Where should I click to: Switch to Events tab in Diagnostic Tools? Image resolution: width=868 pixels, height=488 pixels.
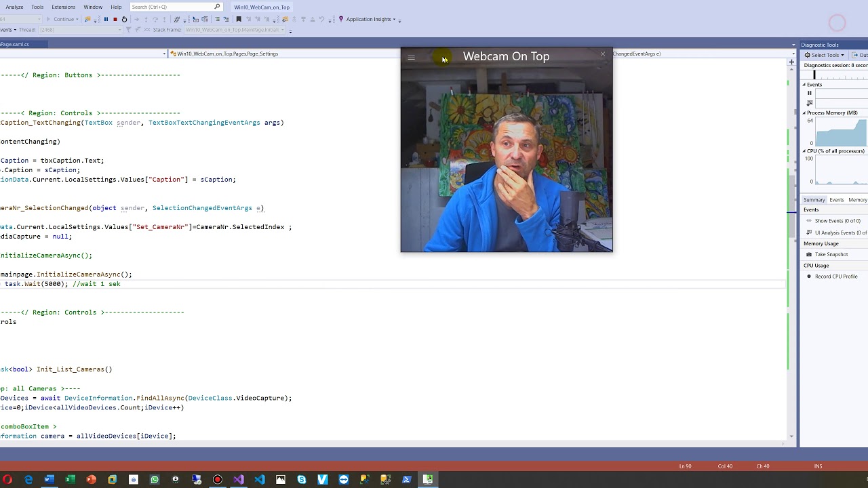pyautogui.click(x=837, y=200)
